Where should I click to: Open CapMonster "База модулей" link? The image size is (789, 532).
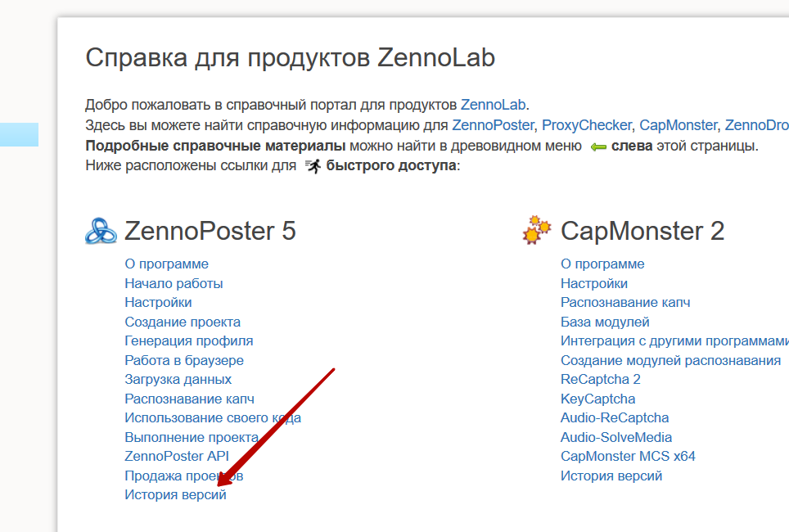[605, 322]
